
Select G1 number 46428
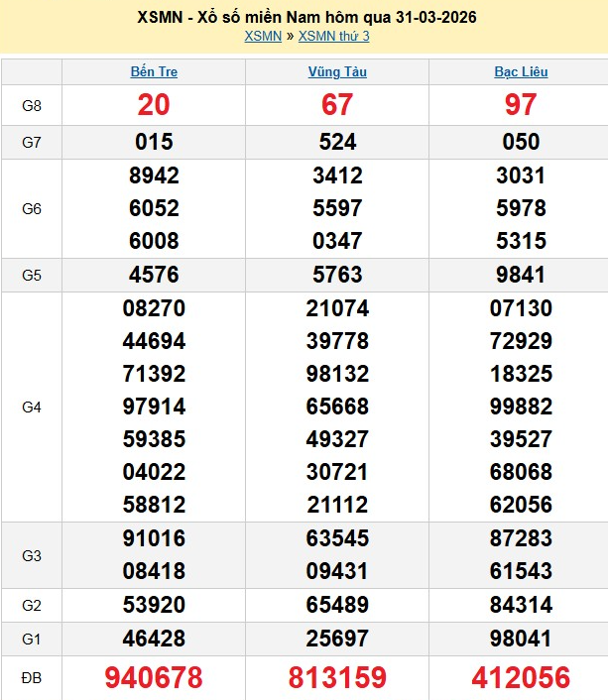coord(154,637)
